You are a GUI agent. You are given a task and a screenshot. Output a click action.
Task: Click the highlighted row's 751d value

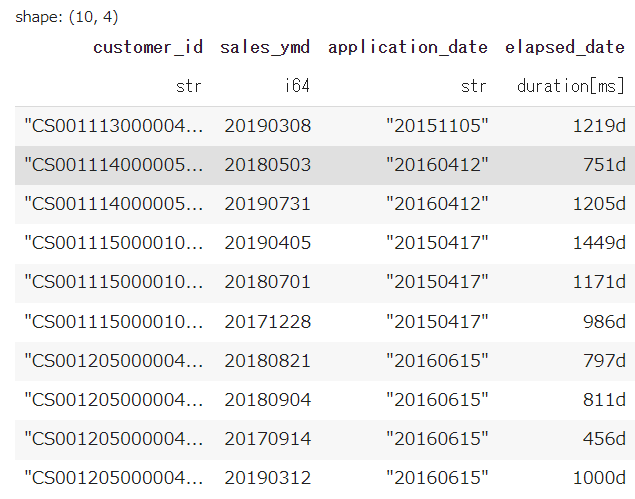604,165
